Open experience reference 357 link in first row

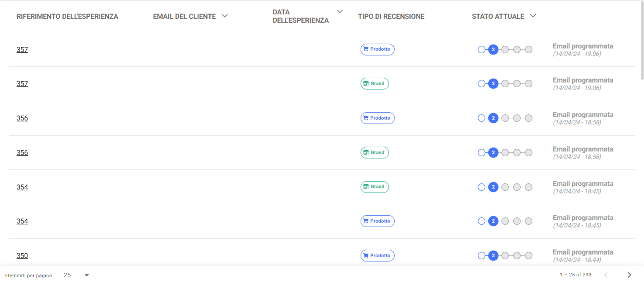tap(22, 49)
